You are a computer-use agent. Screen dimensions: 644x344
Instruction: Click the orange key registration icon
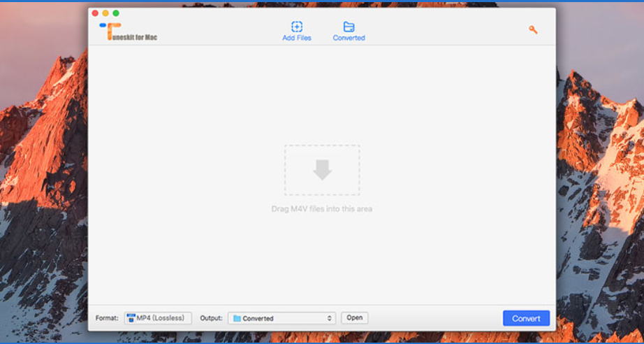533,29
